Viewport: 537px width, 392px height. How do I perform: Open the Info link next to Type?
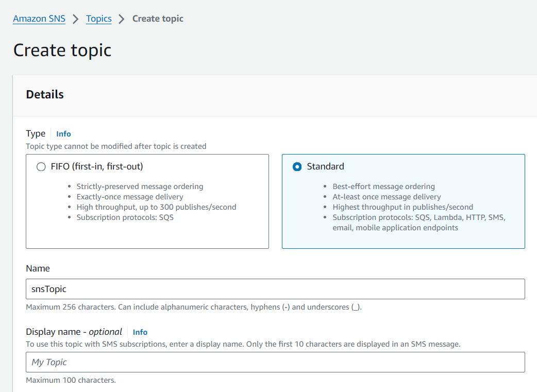[x=63, y=134]
